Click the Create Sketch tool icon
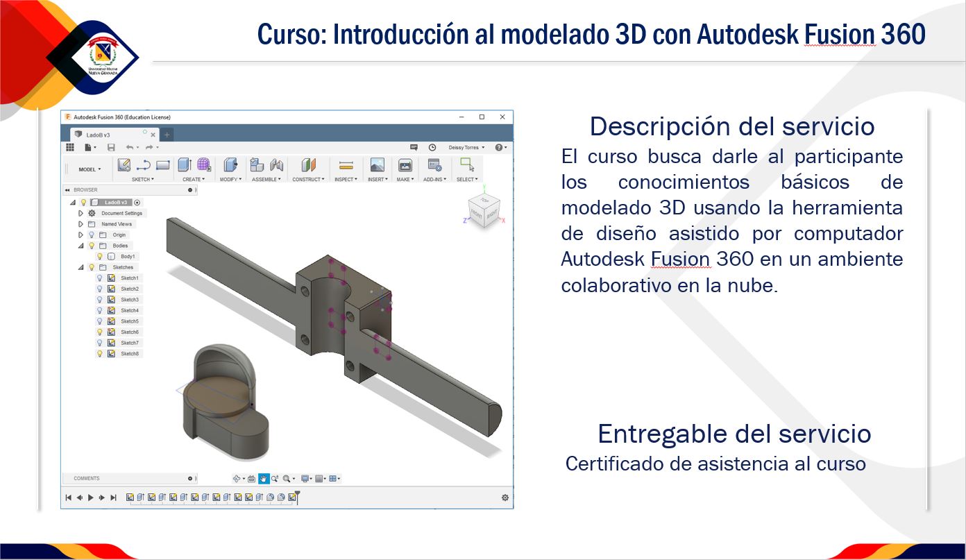 (x=124, y=165)
